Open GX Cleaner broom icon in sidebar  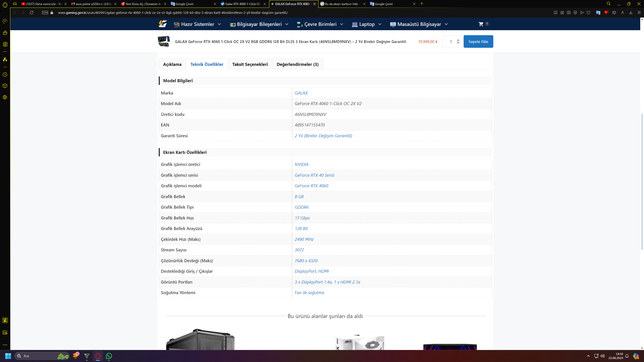tap(5, 33)
